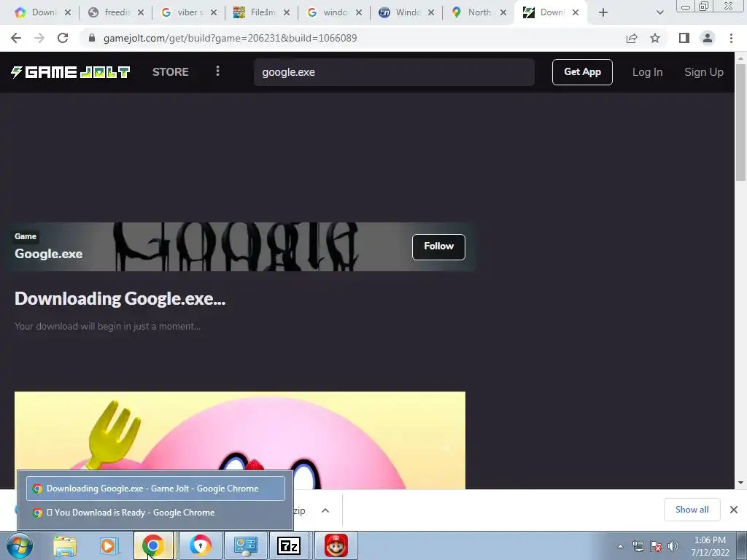The height and width of the screenshot is (560, 747).
Task: Click the network tray icon
Action: [x=638, y=546]
